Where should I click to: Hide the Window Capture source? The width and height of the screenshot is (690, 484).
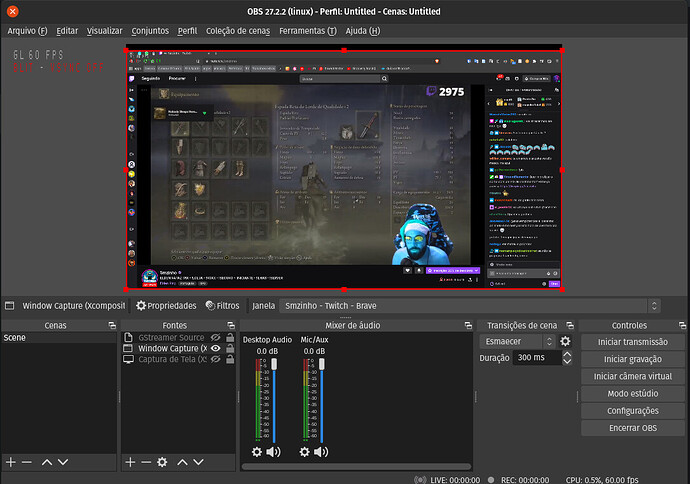tap(215, 349)
